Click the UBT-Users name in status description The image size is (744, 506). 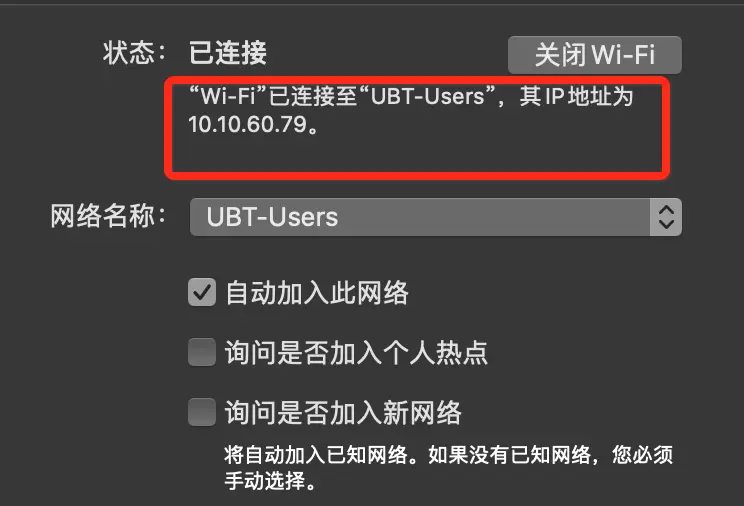(x=427, y=96)
